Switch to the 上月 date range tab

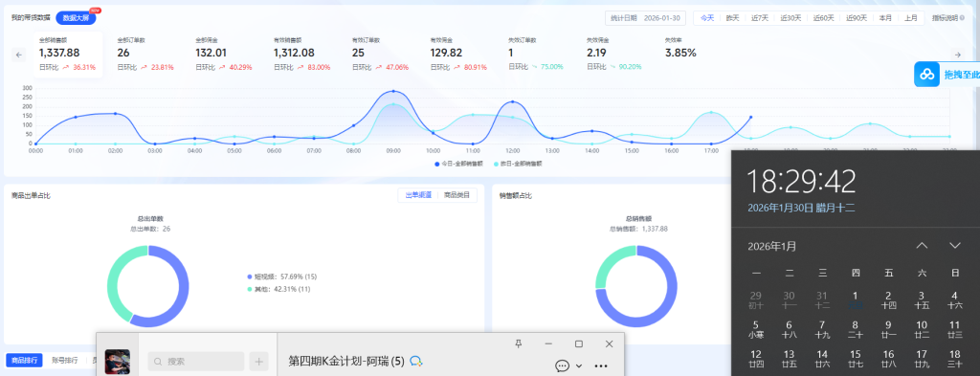(911, 18)
